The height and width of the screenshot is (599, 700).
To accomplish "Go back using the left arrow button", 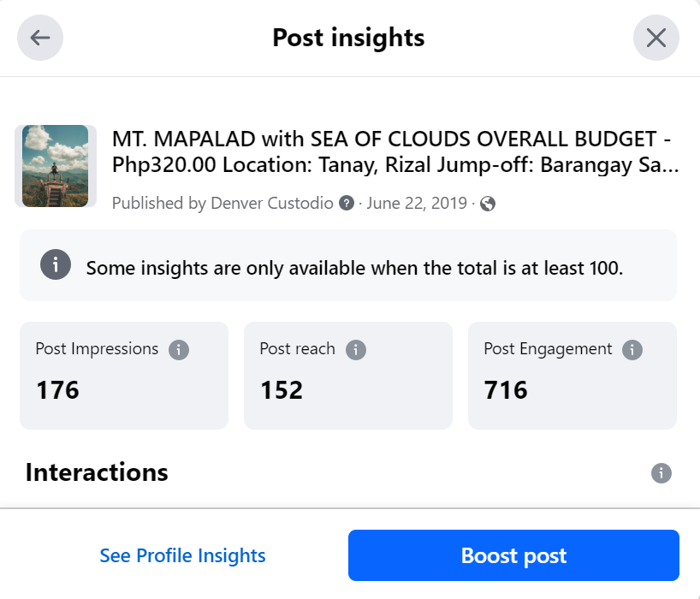I will 40,38.
